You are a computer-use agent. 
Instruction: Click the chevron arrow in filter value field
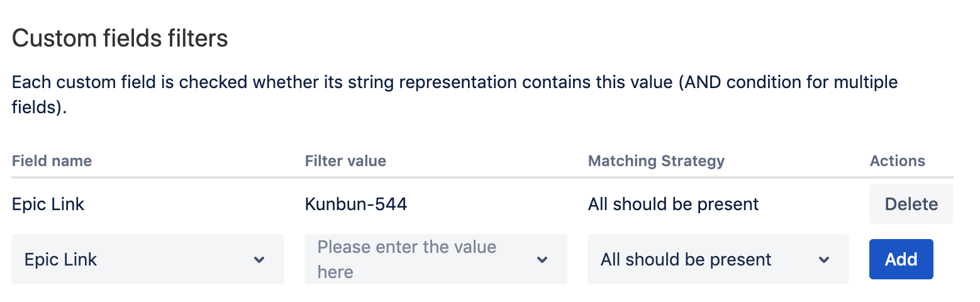click(x=542, y=260)
